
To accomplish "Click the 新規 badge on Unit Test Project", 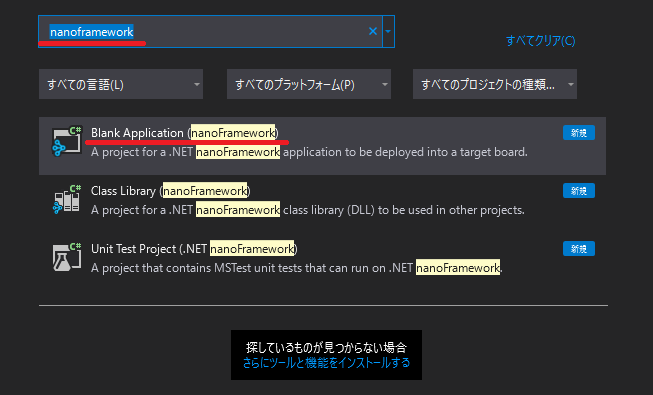I will 578,249.
